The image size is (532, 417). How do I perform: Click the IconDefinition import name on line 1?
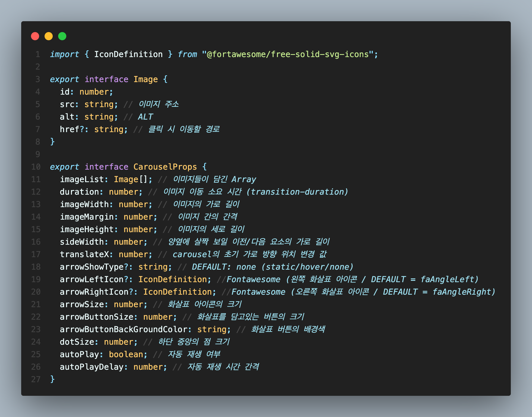(x=128, y=54)
